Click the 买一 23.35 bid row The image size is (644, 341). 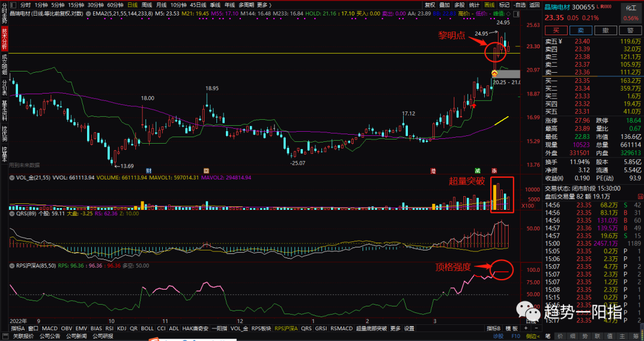coord(593,80)
